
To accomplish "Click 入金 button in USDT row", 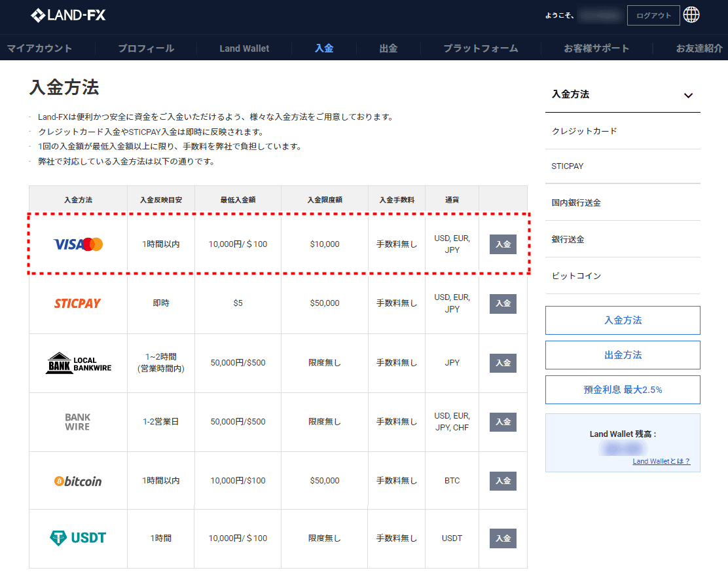I will pyautogui.click(x=503, y=538).
